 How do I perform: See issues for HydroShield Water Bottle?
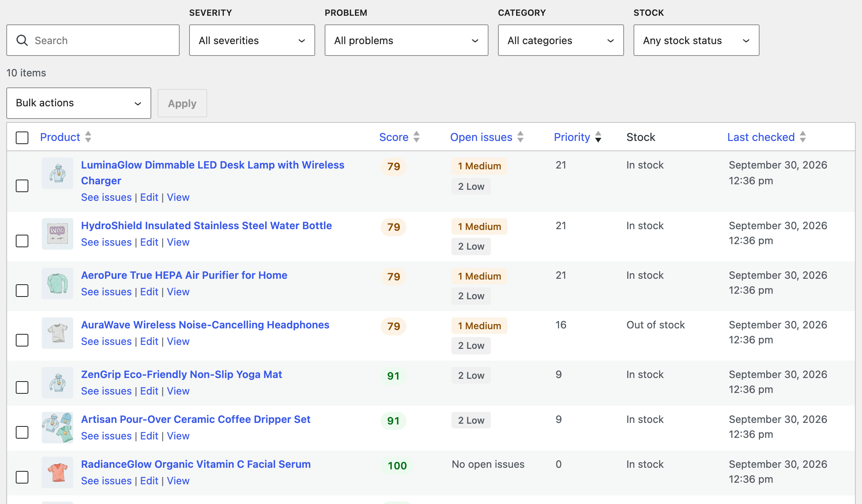point(106,242)
